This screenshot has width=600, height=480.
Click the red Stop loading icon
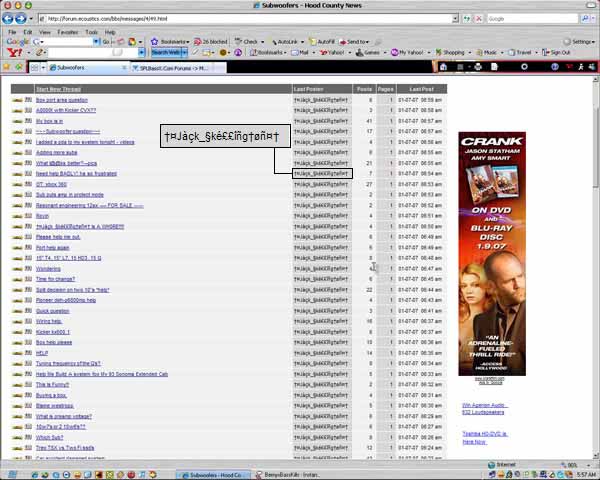point(478,18)
